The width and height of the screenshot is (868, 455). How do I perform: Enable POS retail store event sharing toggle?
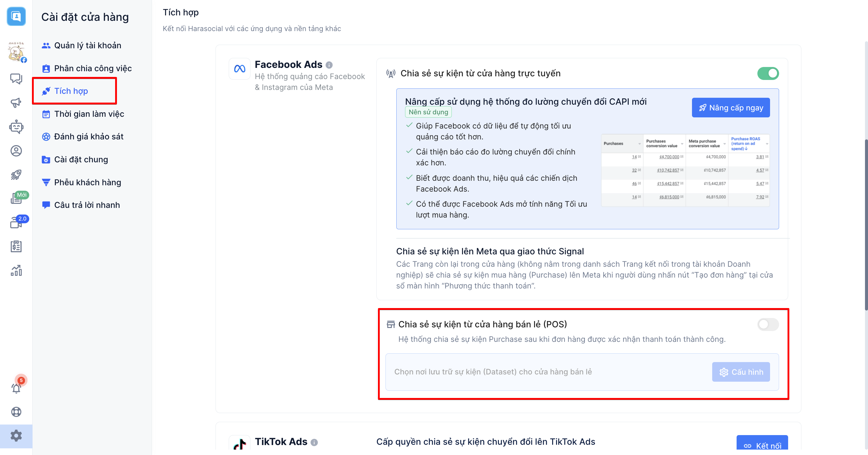tap(768, 324)
